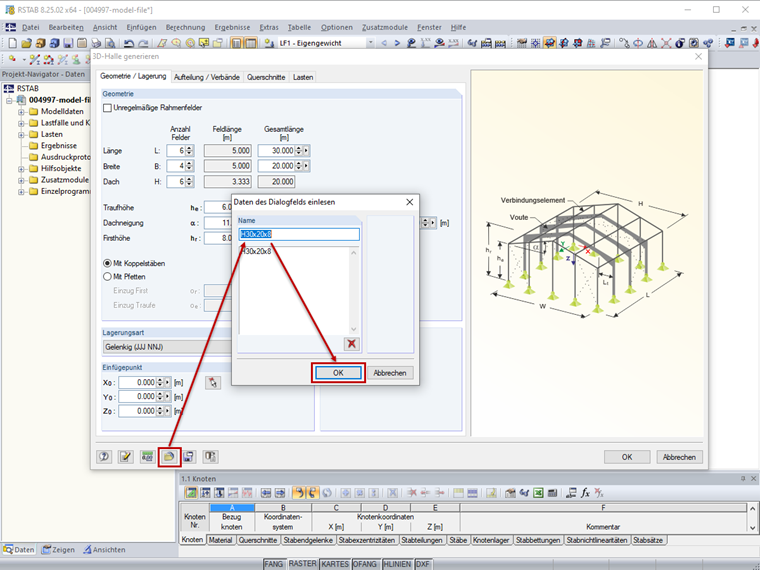Click OK in 3D-Halle generieren dialog
This screenshot has height=570, width=760.
click(627, 457)
